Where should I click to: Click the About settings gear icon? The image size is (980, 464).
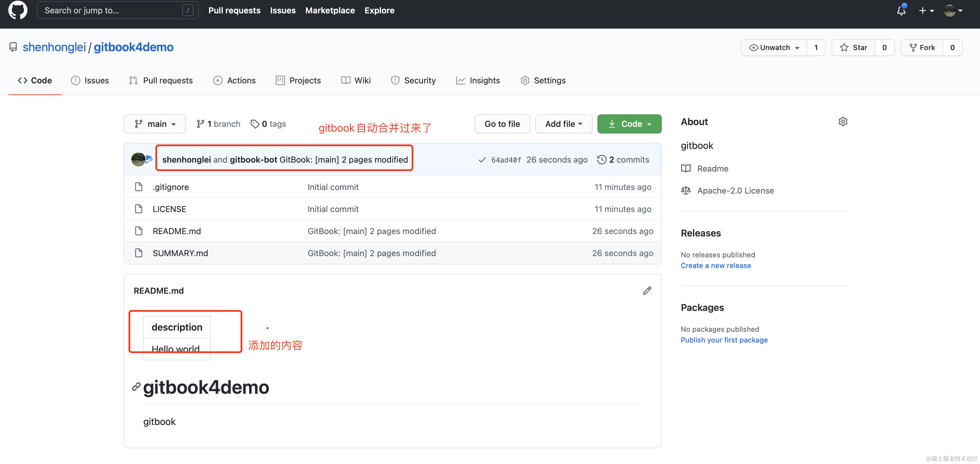pyautogui.click(x=843, y=122)
